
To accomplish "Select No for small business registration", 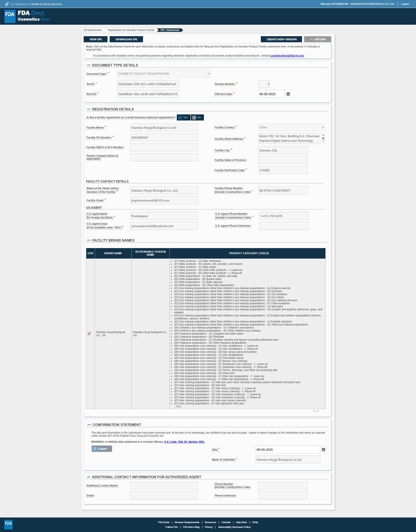I will [x=197, y=117].
